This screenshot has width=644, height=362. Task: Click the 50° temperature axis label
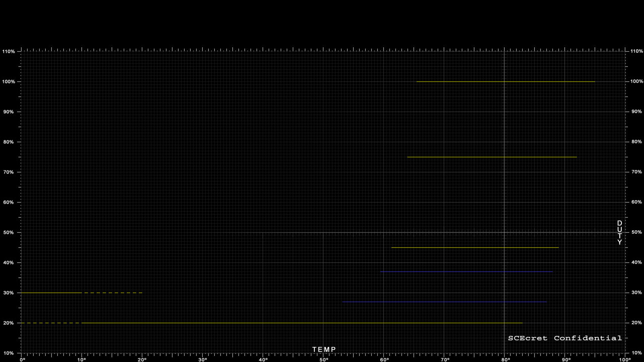coord(323,359)
